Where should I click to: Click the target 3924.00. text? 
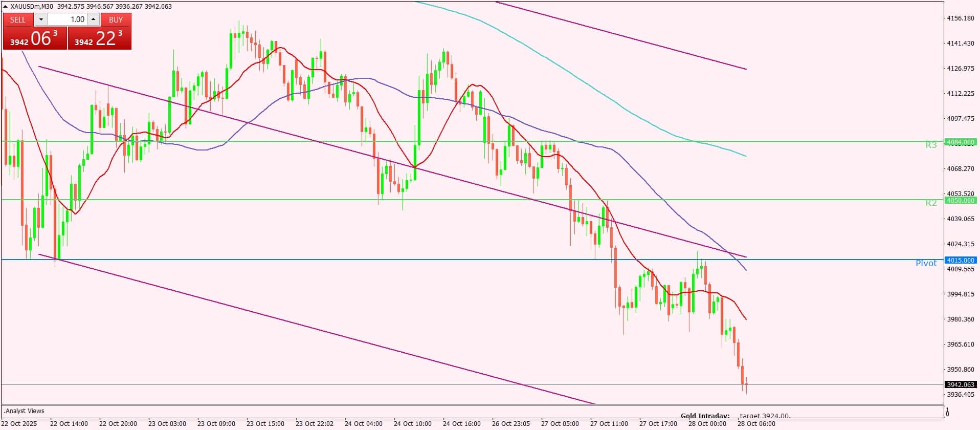[765, 416]
